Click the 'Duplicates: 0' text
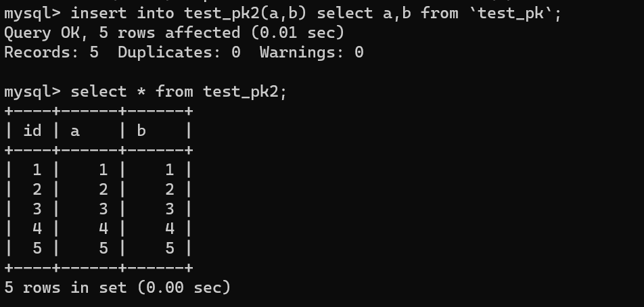644x307 pixels. [179, 52]
